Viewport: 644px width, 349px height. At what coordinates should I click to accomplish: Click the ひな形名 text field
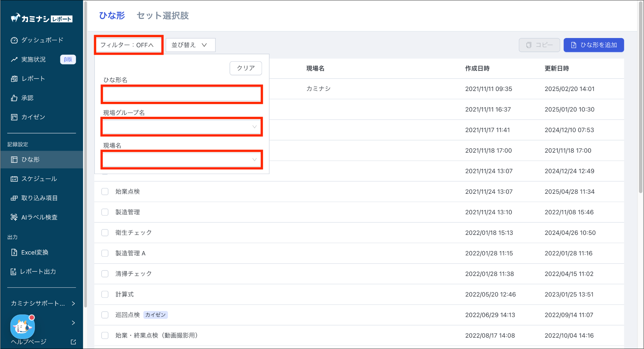[181, 94]
